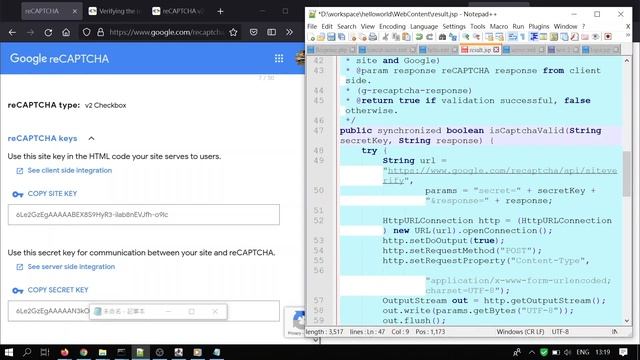Click the Notepad++ scrollbar down arrow
640x360 pixels.
click(x=627, y=321)
